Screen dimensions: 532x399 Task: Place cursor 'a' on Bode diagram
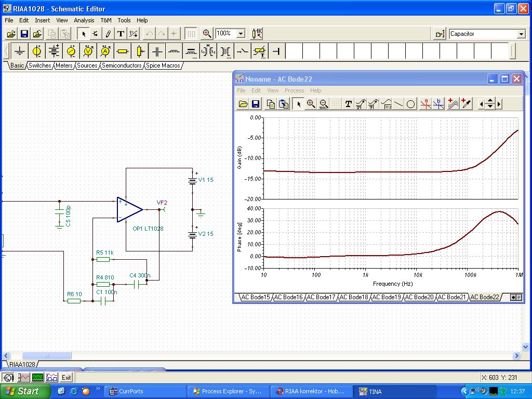[426, 104]
